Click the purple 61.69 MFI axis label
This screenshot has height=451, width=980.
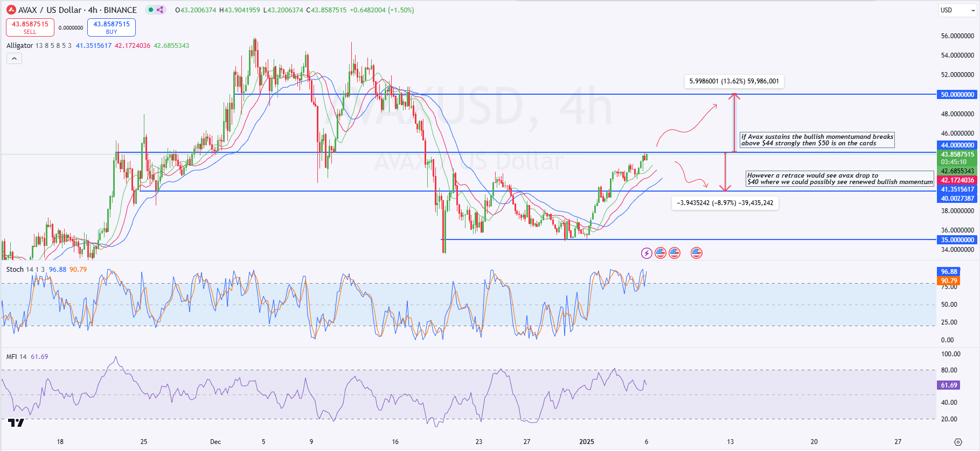(x=949, y=385)
